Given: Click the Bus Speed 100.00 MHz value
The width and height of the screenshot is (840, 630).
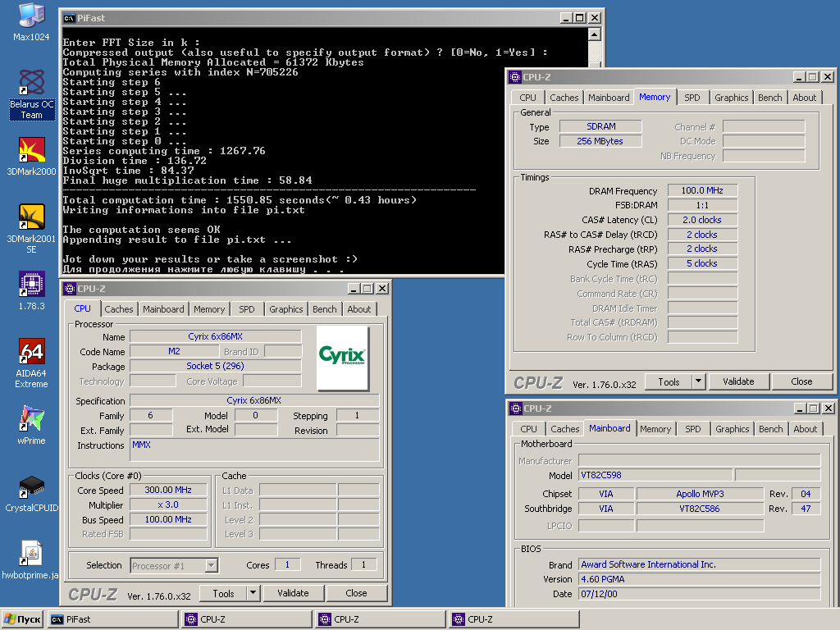Looking at the screenshot, I should pyautogui.click(x=168, y=519).
